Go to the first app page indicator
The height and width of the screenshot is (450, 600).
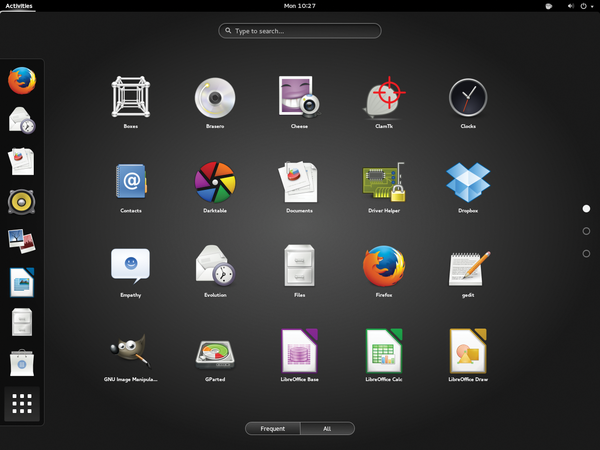coord(586,209)
